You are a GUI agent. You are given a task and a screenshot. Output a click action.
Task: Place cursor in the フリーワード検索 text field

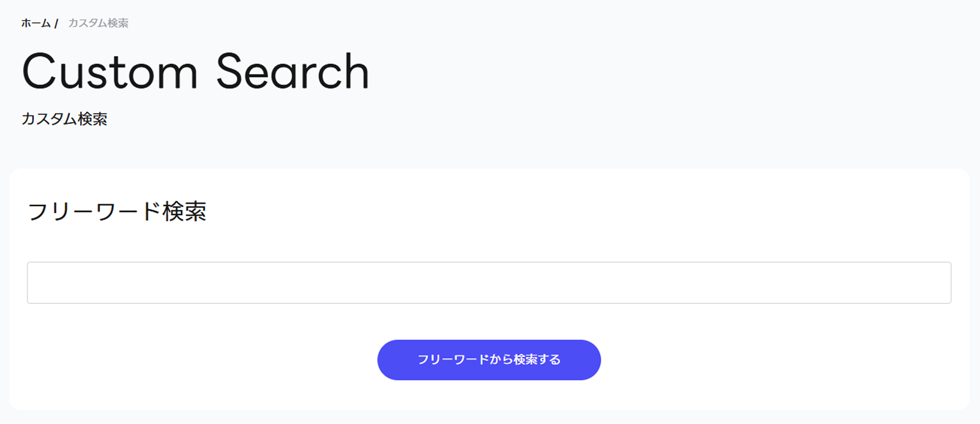click(x=489, y=282)
